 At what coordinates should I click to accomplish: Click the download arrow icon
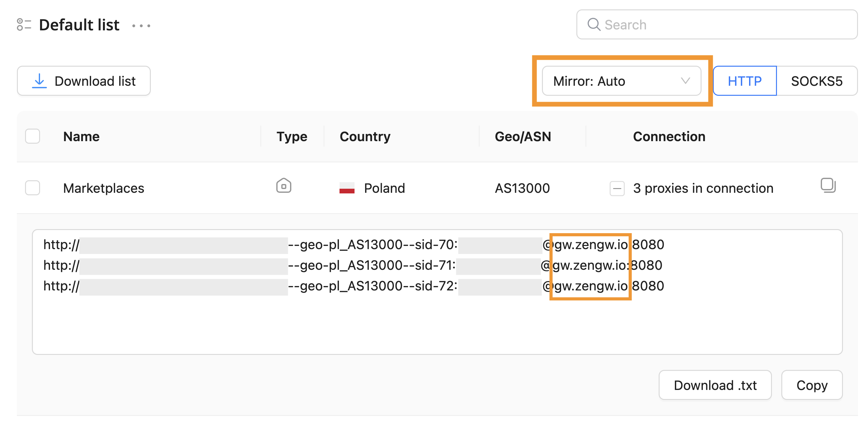pos(39,81)
